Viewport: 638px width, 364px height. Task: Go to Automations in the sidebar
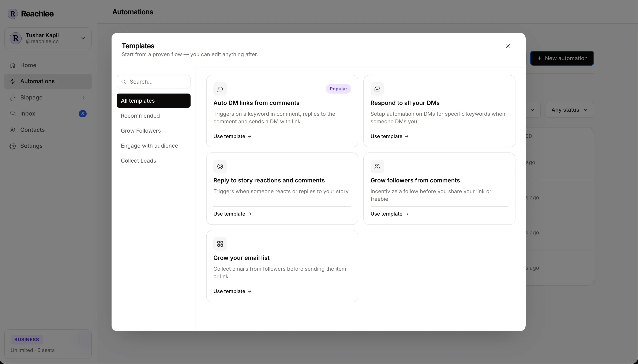tap(48, 81)
